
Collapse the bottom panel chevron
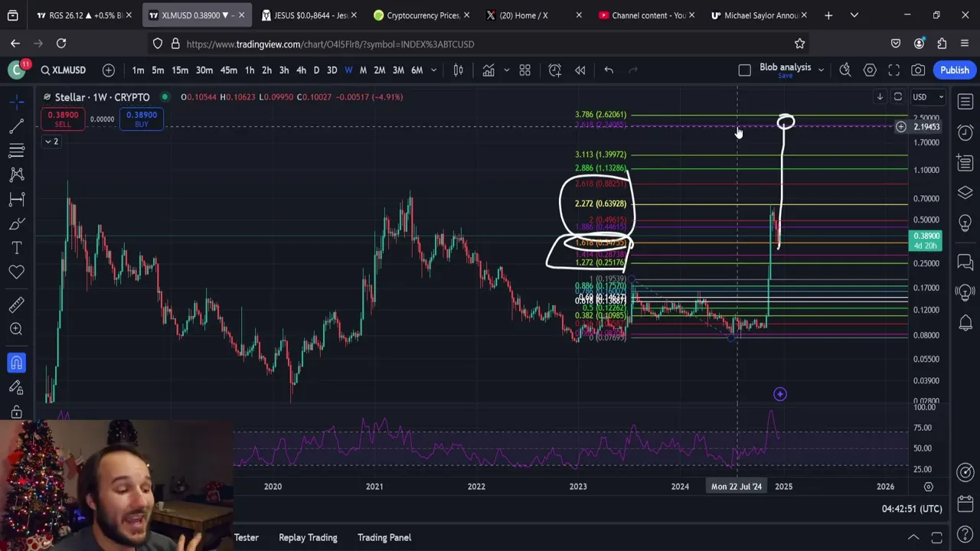click(913, 537)
